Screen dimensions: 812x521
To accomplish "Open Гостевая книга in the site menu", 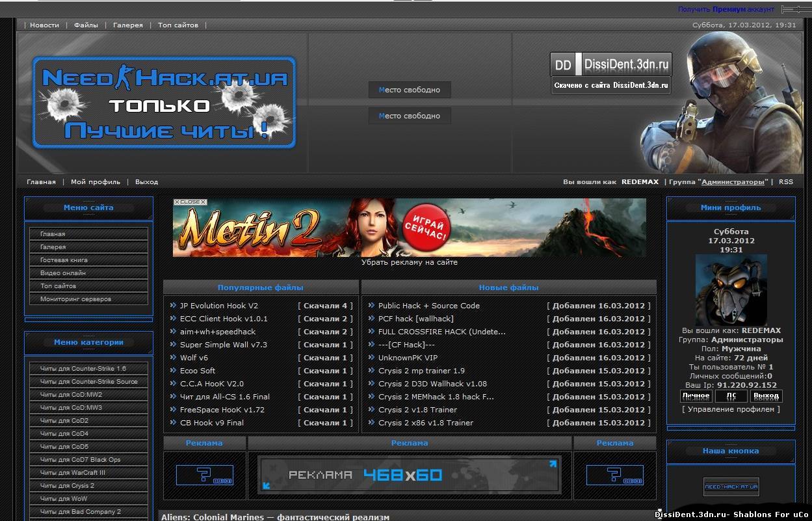I will 89,260.
